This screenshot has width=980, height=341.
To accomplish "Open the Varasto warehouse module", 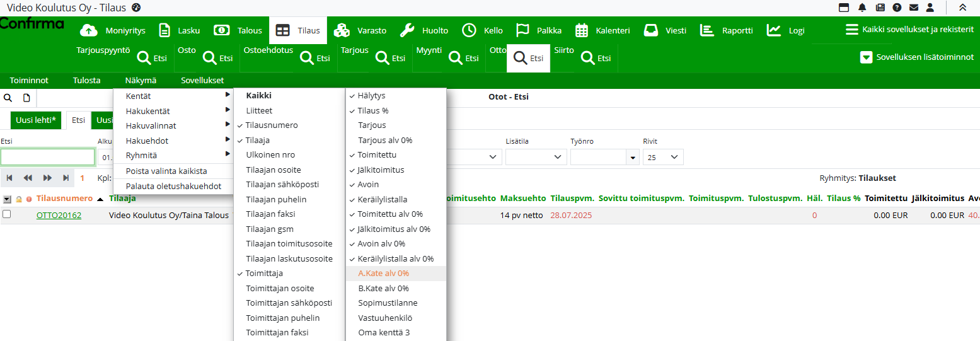I will (360, 30).
